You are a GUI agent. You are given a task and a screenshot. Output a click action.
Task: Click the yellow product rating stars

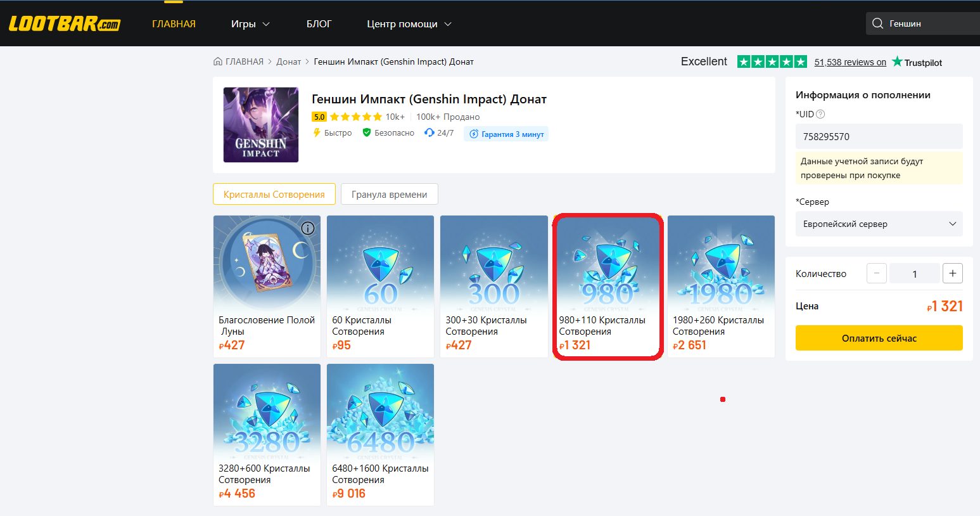[356, 117]
